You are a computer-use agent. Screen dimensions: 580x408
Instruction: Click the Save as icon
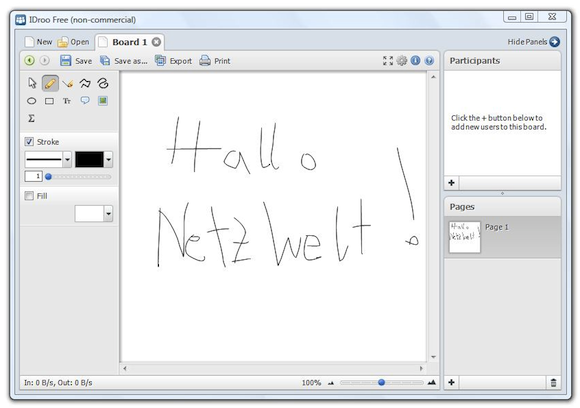pos(105,60)
